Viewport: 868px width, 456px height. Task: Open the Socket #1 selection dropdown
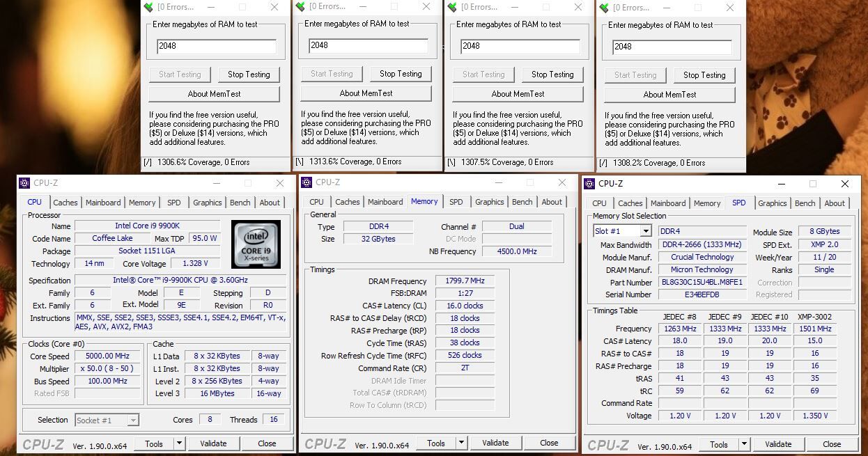132,420
